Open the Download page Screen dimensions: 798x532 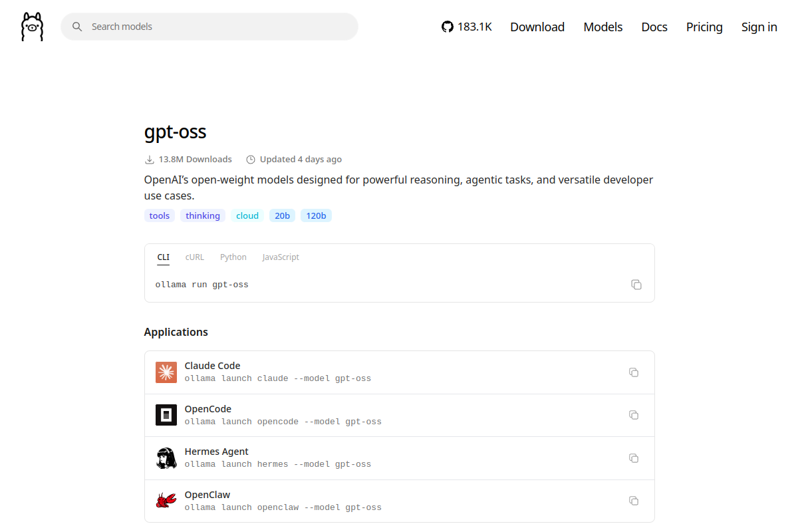point(537,27)
